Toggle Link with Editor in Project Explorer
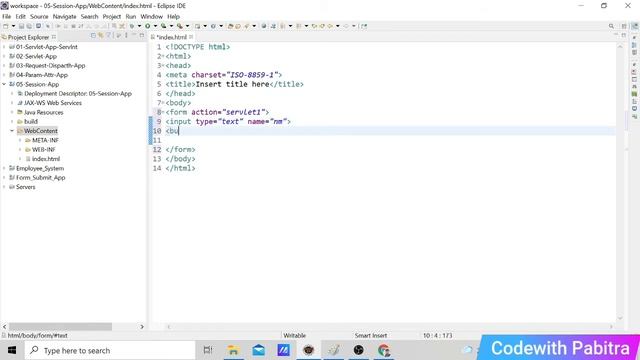This screenshot has height=360, width=640. tap(101, 36)
